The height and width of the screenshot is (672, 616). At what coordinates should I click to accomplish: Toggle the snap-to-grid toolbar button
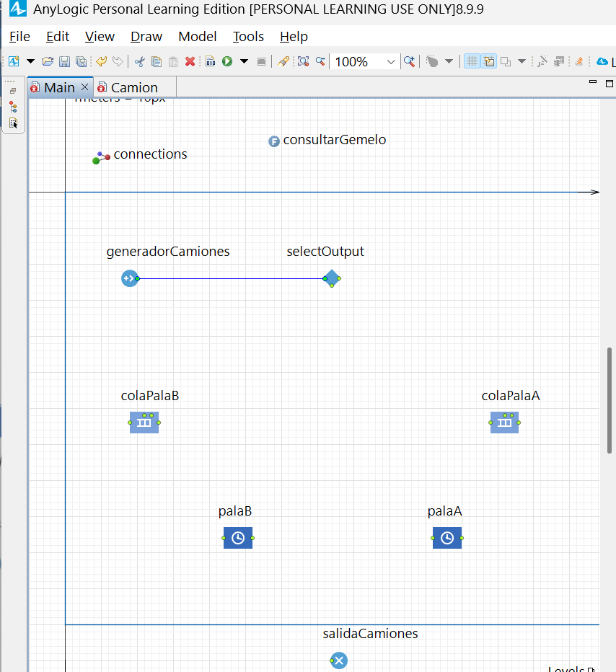tap(488, 62)
